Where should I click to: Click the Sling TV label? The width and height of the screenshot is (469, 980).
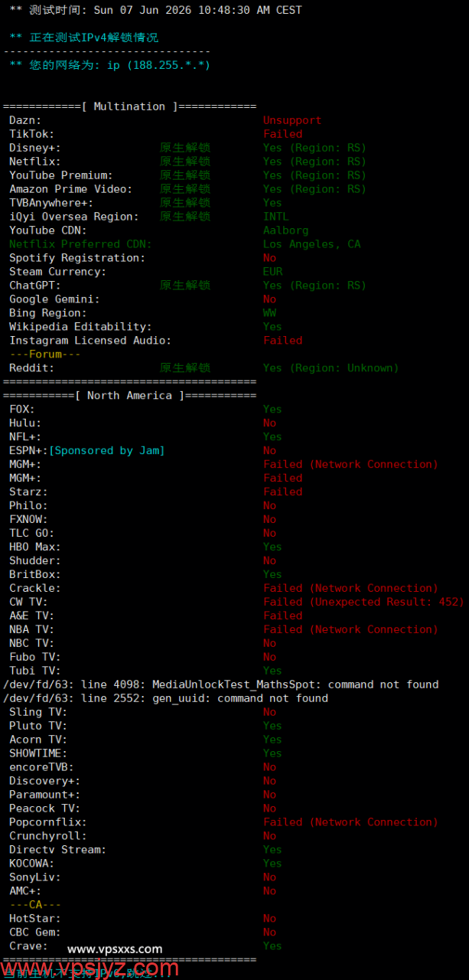point(38,713)
